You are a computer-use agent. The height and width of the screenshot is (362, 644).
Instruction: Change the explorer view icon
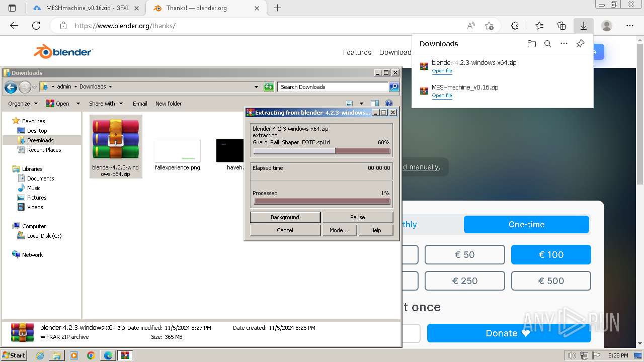coord(350,104)
